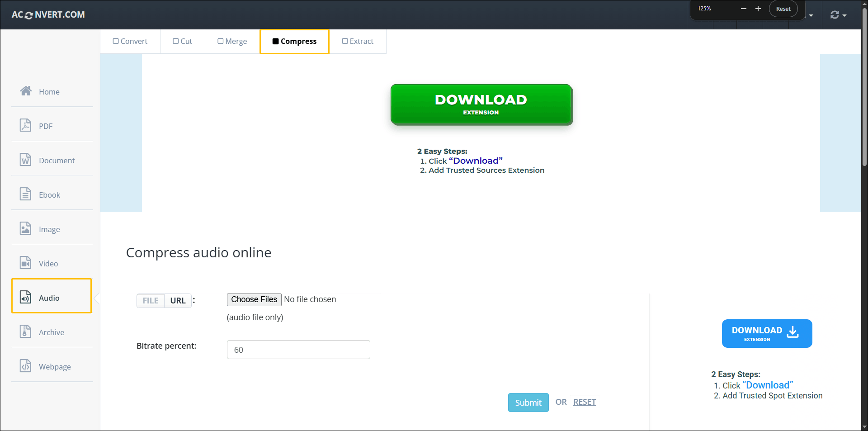Click the scrollbar down arrow
Image resolution: width=868 pixels, height=431 pixels.
click(864, 427)
